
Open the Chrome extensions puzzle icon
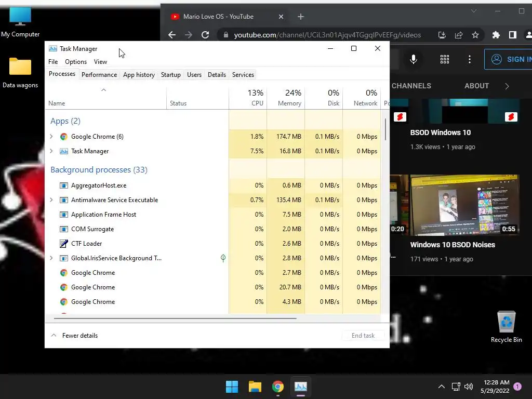[496, 35]
